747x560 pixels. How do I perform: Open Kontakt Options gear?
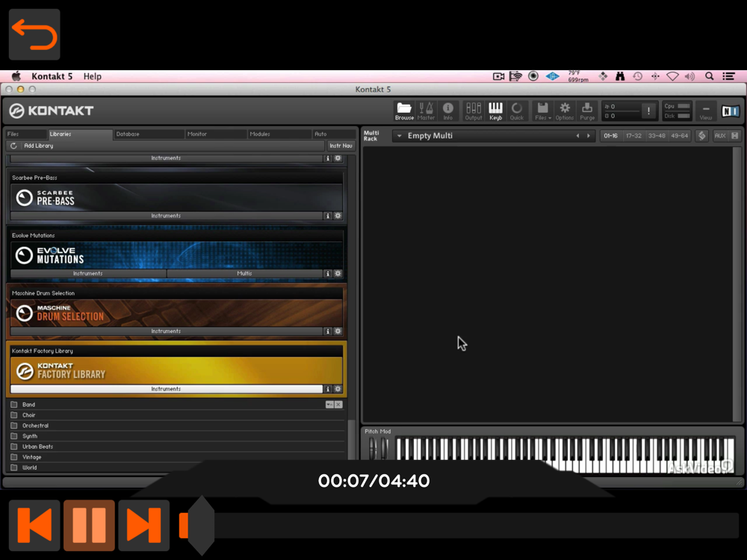click(565, 111)
